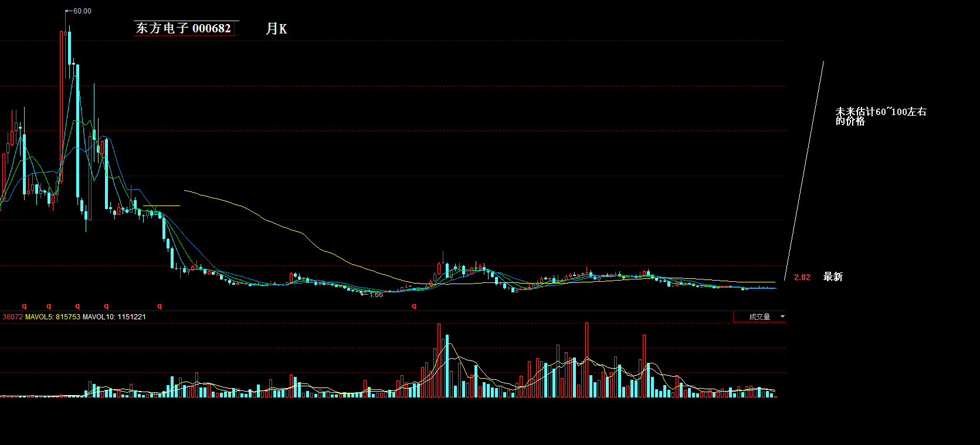Select the 未来估计60~100左右的价格 annotation text
This screenshot has height=445, width=980.
tap(881, 116)
